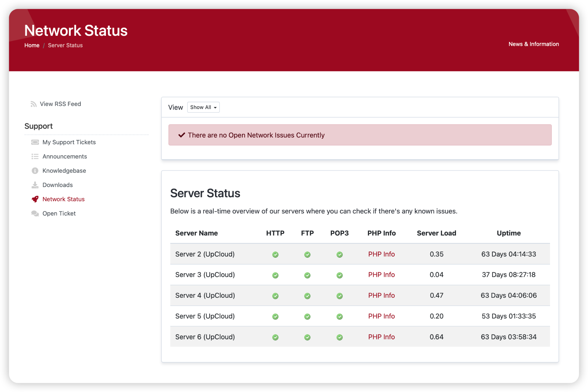Image resolution: width=588 pixels, height=392 pixels.
Task: Open the Show All view dropdown
Action: click(x=203, y=107)
